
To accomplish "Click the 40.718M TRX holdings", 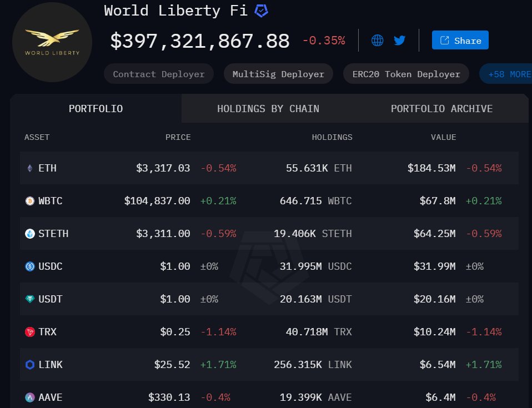I will pos(319,332).
